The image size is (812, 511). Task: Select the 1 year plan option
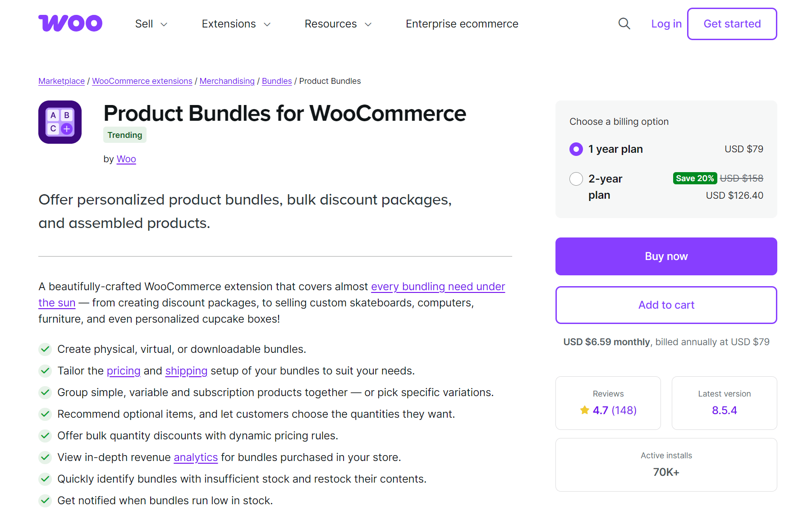pyautogui.click(x=576, y=149)
